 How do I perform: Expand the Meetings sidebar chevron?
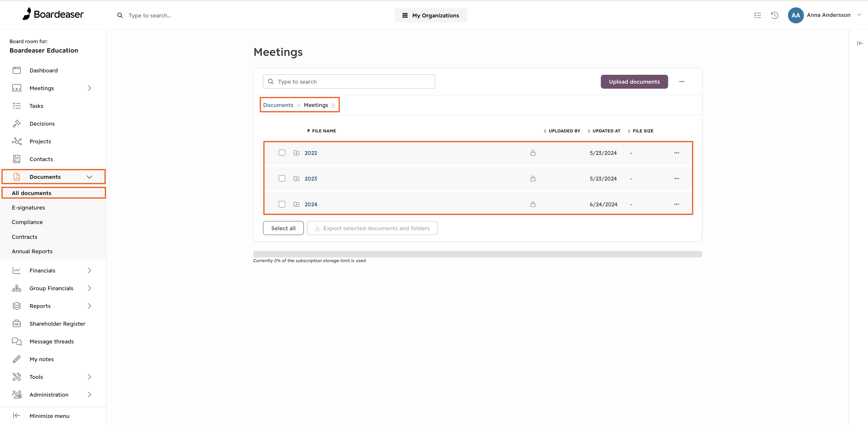pos(89,88)
